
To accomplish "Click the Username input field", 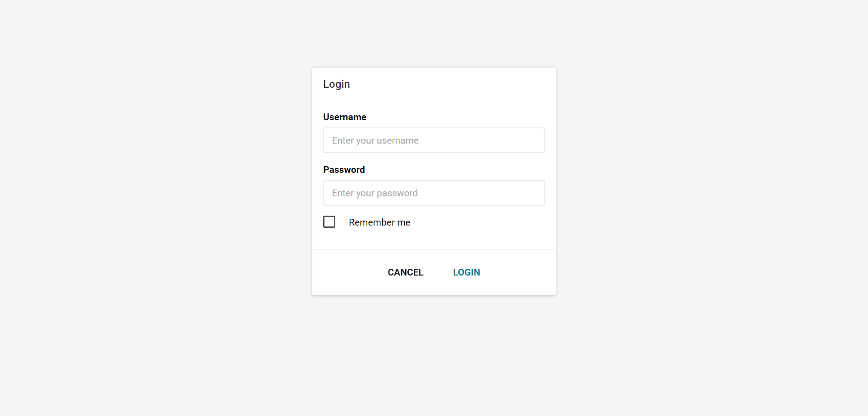I will (x=434, y=140).
